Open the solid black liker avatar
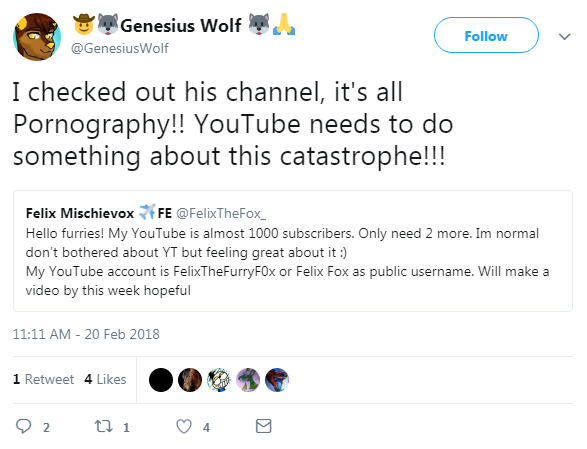The height and width of the screenshot is (449, 587). click(161, 380)
